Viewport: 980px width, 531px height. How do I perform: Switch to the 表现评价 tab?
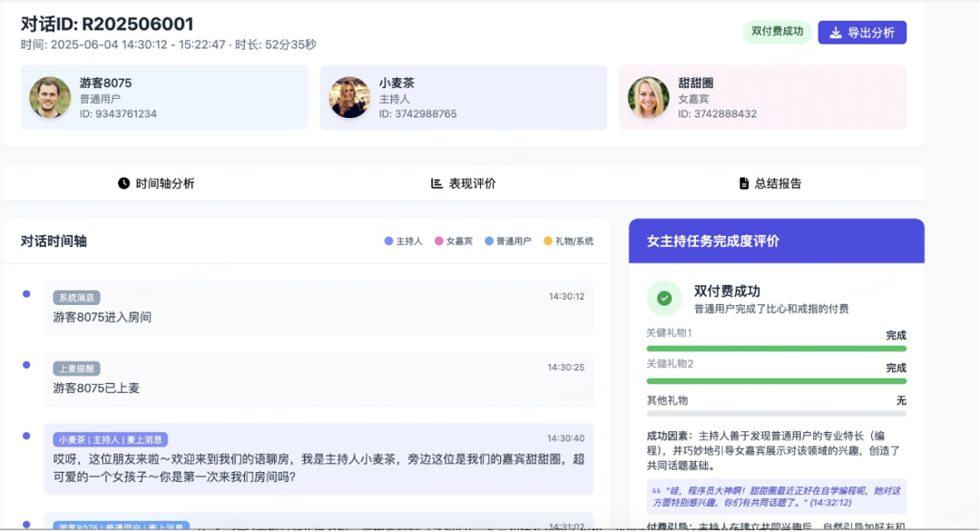(463, 183)
